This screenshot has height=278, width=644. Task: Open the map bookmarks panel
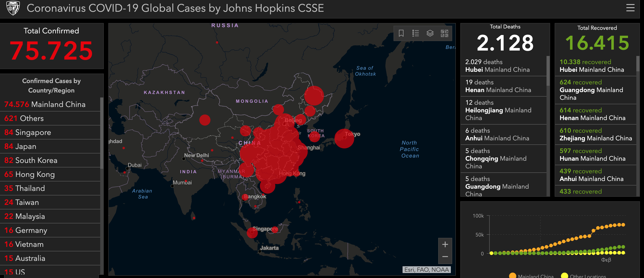(401, 33)
